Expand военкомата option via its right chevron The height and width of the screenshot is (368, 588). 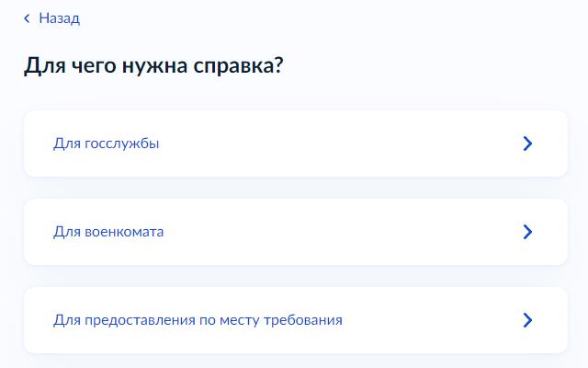pyautogui.click(x=527, y=232)
